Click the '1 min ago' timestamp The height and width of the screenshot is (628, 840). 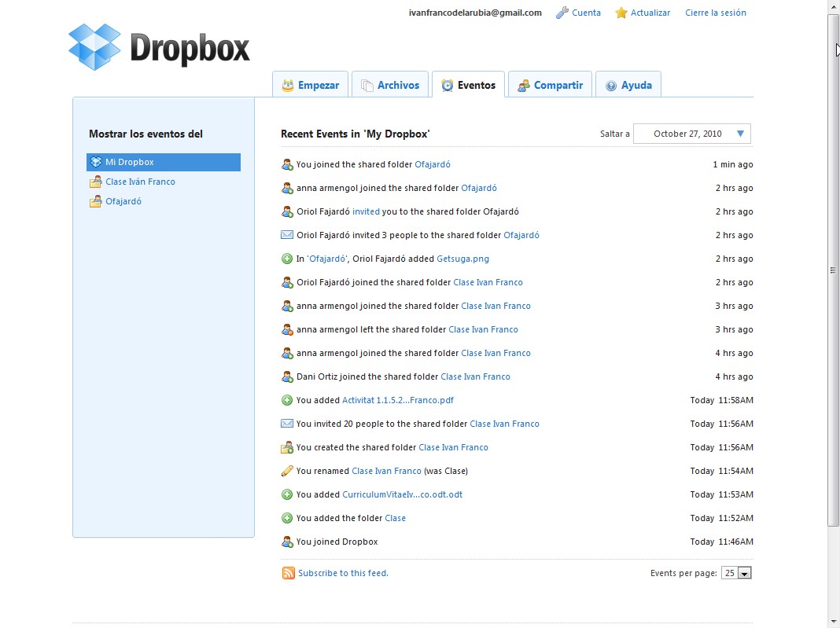point(733,164)
